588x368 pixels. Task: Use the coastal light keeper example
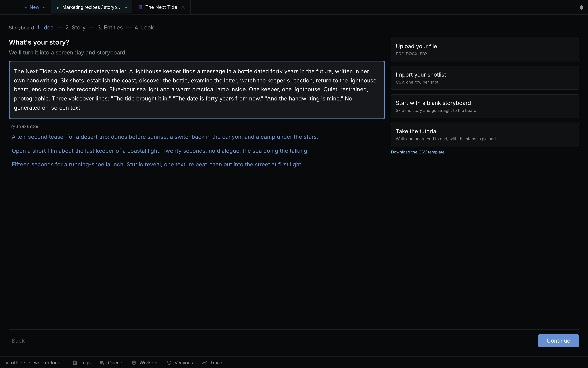[160, 151]
